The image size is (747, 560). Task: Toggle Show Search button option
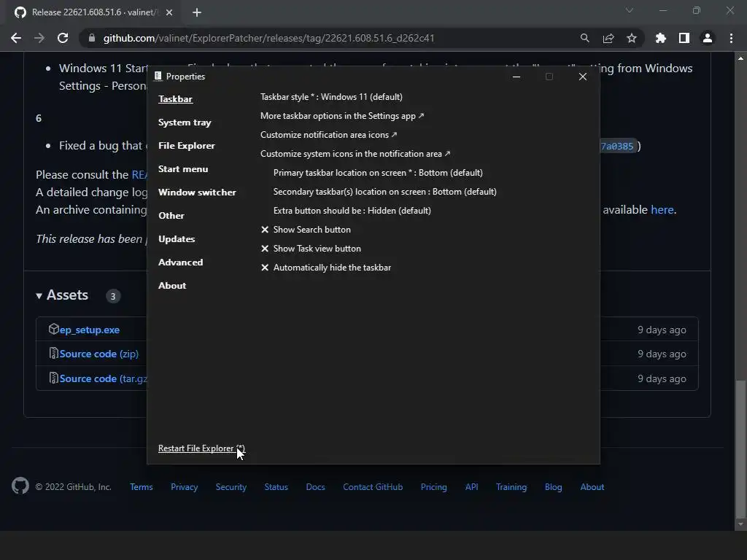tap(306, 230)
